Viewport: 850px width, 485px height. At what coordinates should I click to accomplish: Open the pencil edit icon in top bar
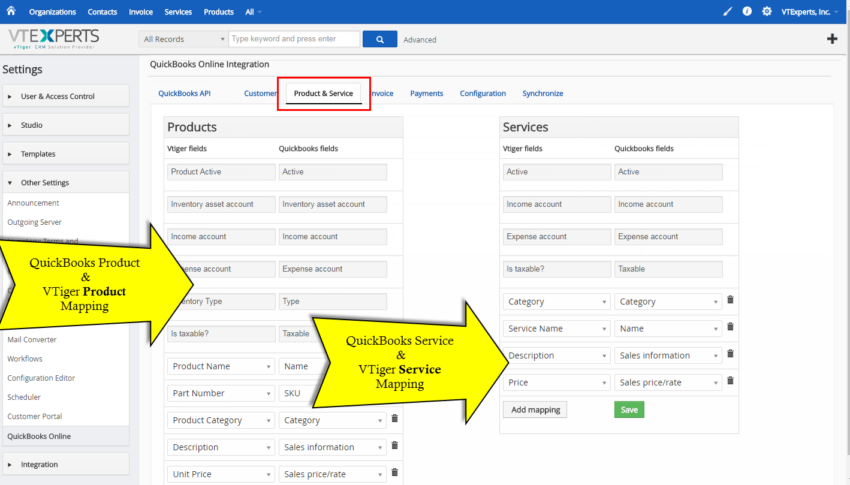coord(727,11)
